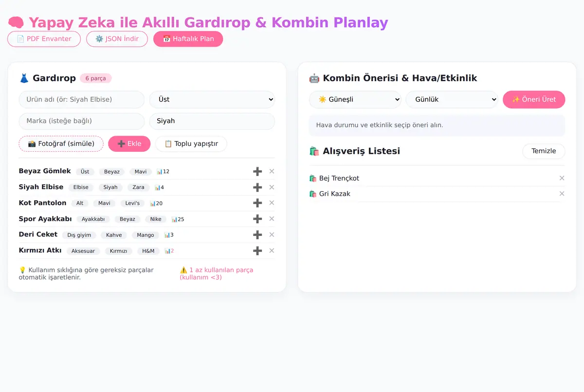The width and height of the screenshot is (584, 392).
Task: Click the Mango brand tag
Action: click(145, 235)
